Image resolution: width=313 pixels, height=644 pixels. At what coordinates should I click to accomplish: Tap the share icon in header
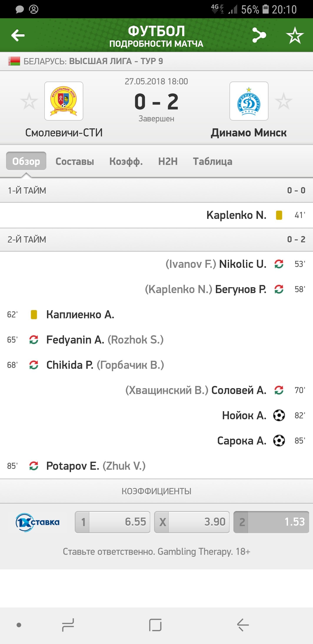259,35
